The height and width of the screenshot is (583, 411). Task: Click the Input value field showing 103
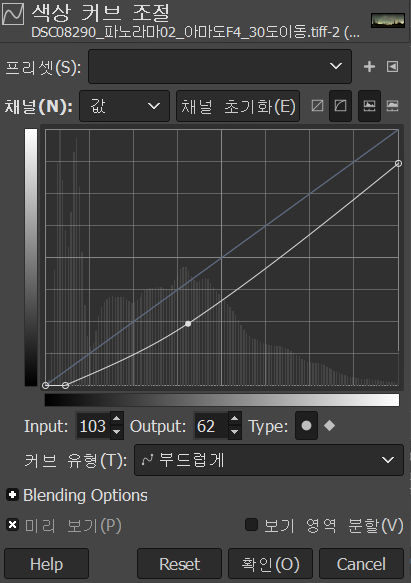(93, 426)
